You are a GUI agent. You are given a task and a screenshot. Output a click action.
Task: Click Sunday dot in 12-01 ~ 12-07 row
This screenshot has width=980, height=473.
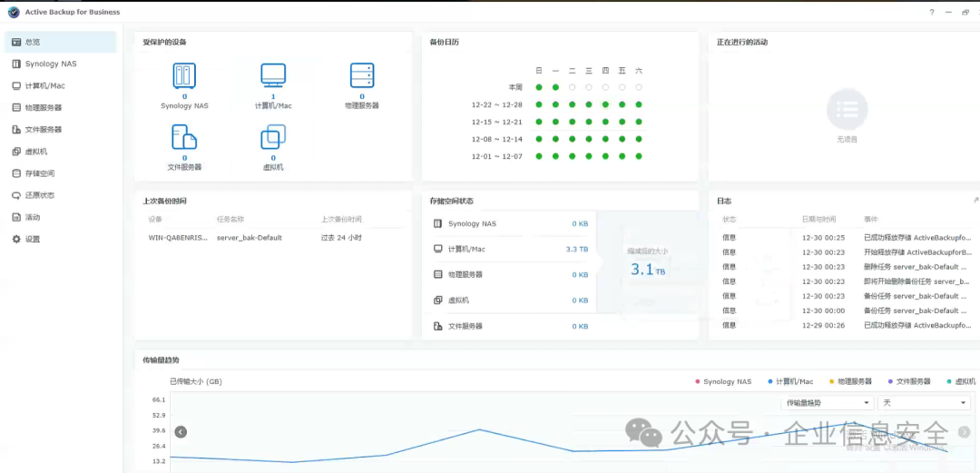coord(538,156)
